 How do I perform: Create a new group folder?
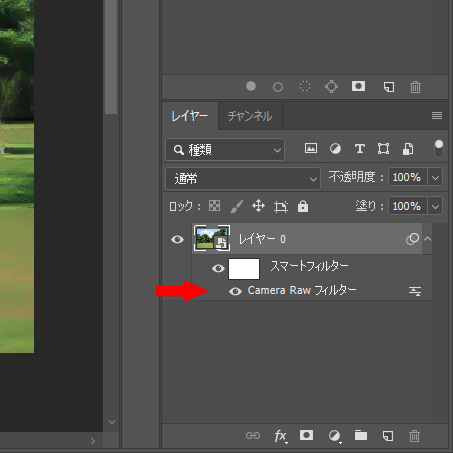pos(361,435)
